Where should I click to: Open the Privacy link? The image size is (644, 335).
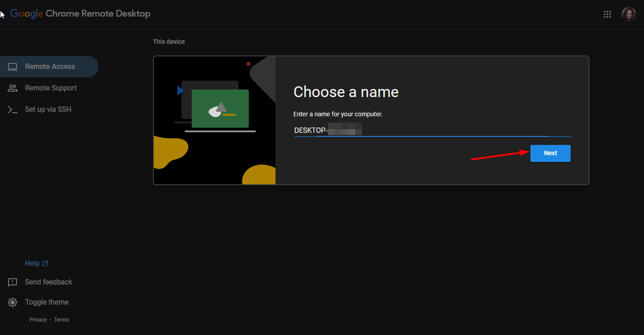pos(38,320)
